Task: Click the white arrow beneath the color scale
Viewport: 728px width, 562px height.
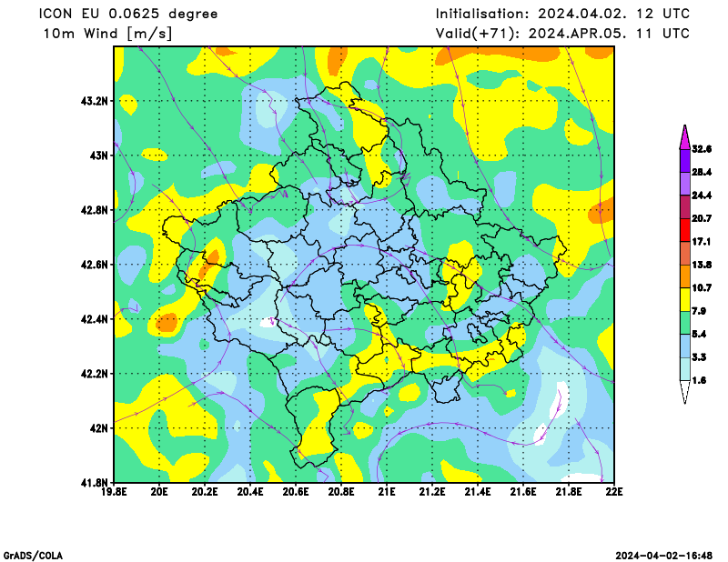Action: (x=685, y=393)
